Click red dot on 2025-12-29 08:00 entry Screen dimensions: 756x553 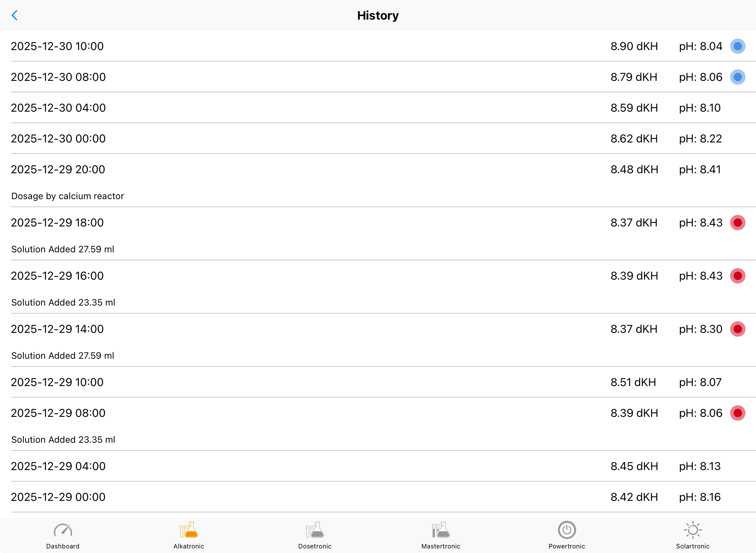(x=738, y=413)
